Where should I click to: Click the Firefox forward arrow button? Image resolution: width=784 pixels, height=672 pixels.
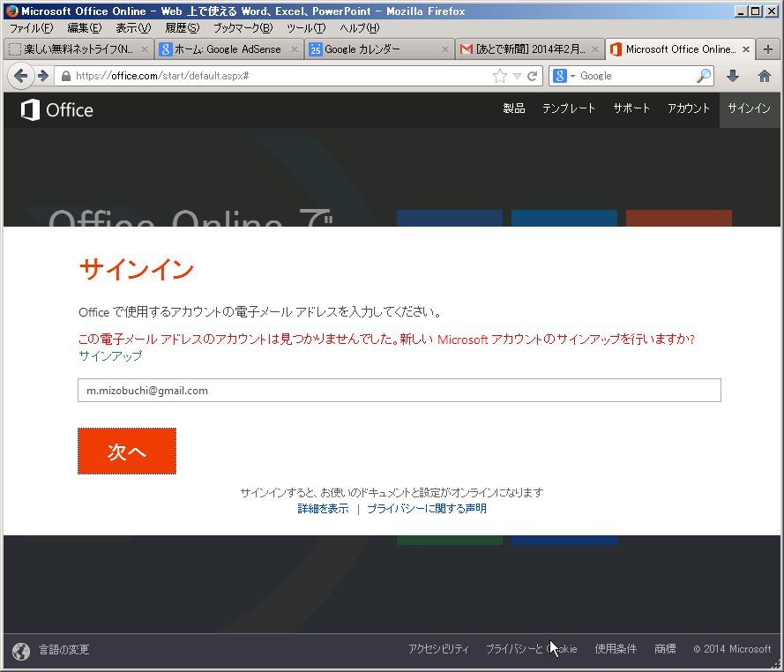43,76
